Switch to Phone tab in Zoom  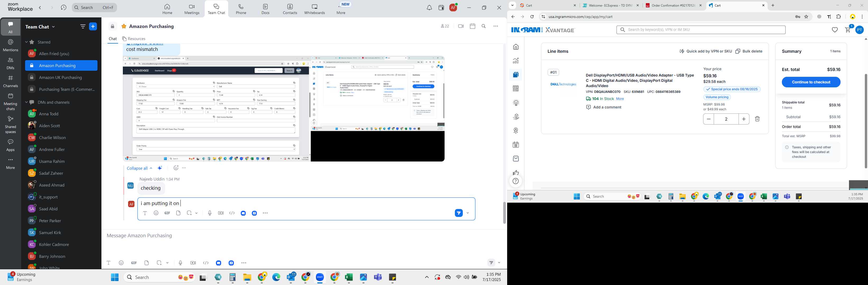pos(241,9)
